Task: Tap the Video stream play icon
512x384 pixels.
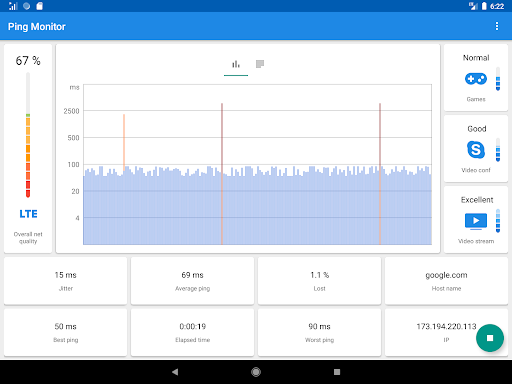Action: pos(476,221)
